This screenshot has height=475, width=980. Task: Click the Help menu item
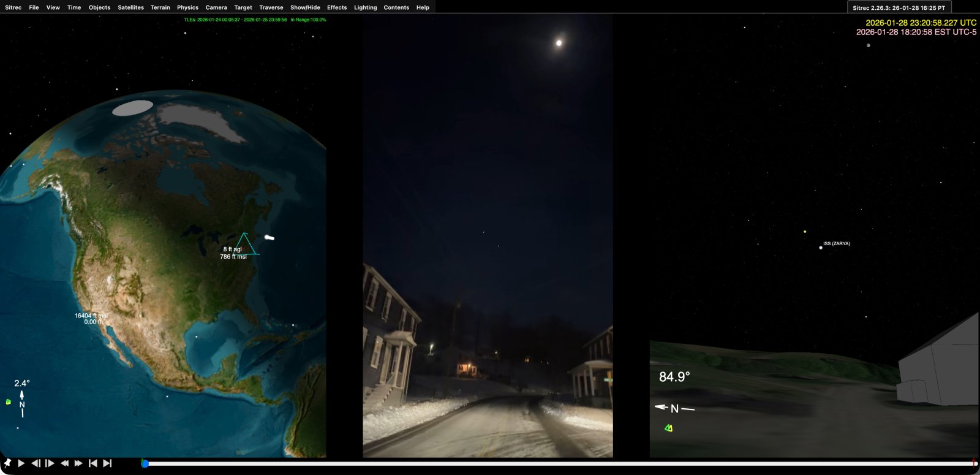click(x=423, y=7)
